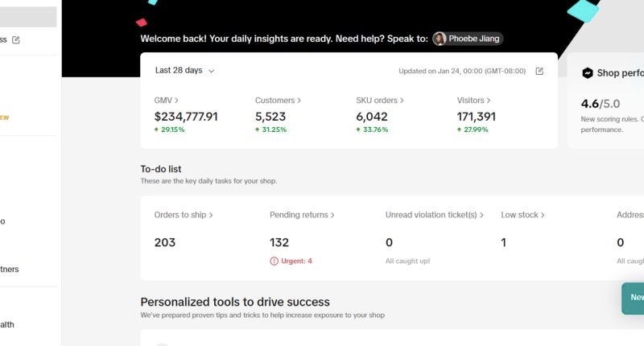Open the Last 28 days dropdown
644x346 pixels.
(184, 71)
